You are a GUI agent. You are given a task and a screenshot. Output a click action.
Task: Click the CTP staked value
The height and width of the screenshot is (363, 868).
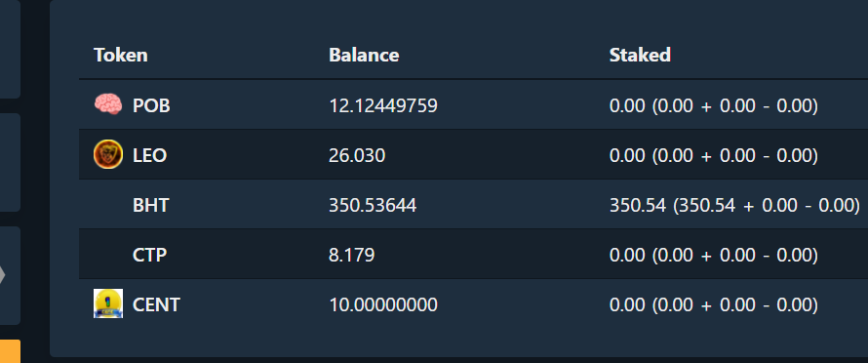coord(714,255)
